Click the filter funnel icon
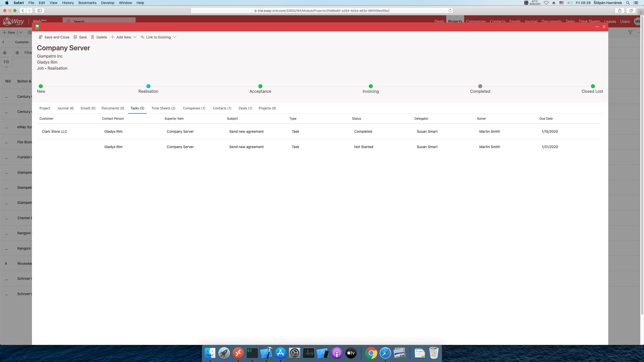Screen dimensions: 644x362 pos(630,32)
